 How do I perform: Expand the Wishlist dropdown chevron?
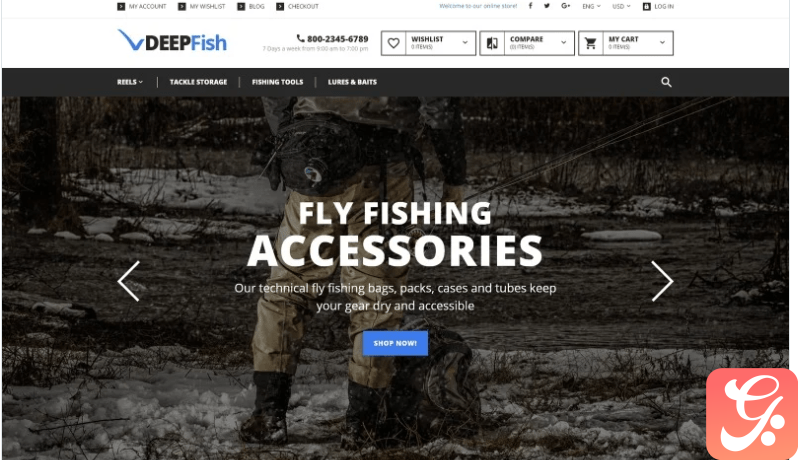tap(465, 43)
